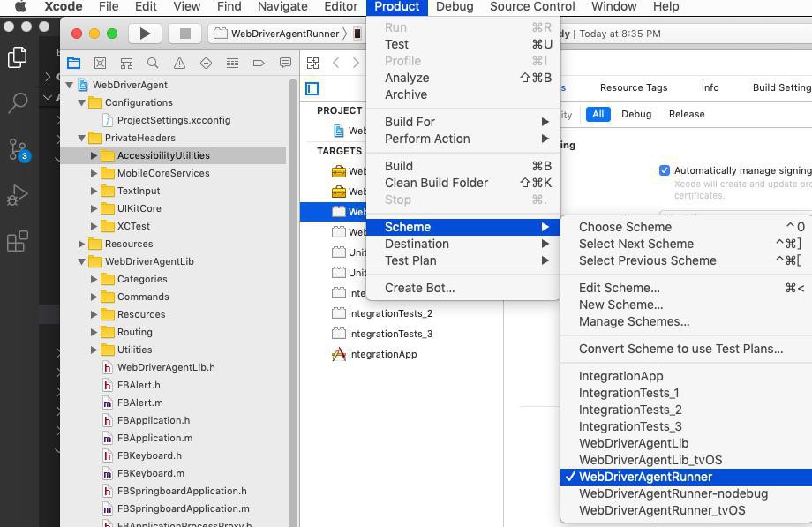This screenshot has height=527, width=812.
Task: Open the Destination submenu
Action: tap(463, 244)
